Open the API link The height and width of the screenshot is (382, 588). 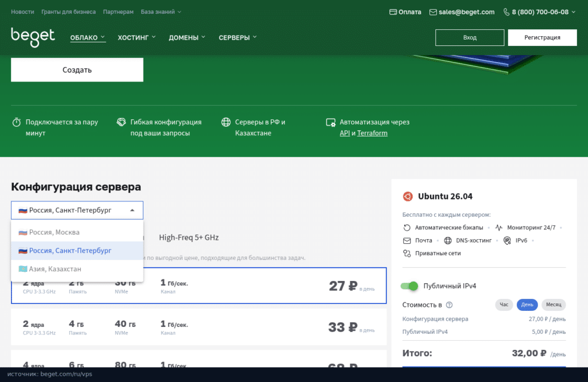pyautogui.click(x=345, y=133)
